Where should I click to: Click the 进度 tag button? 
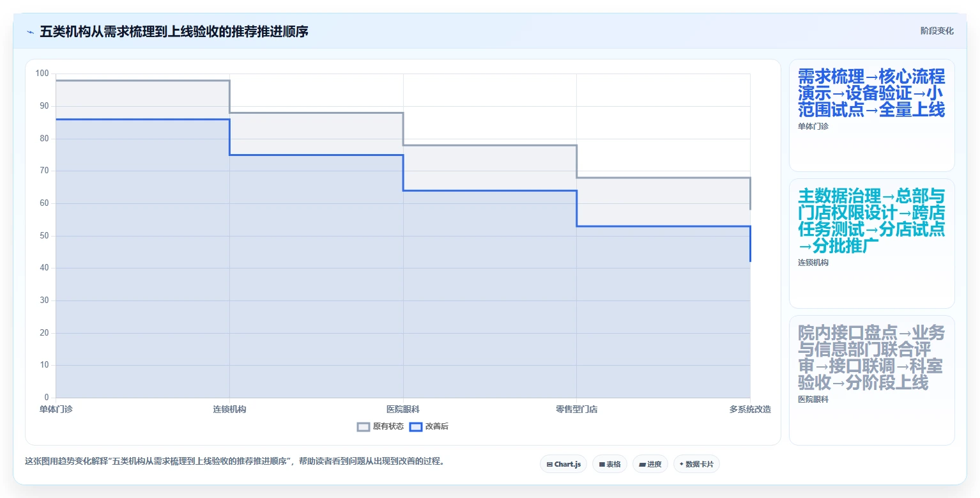(650, 464)
